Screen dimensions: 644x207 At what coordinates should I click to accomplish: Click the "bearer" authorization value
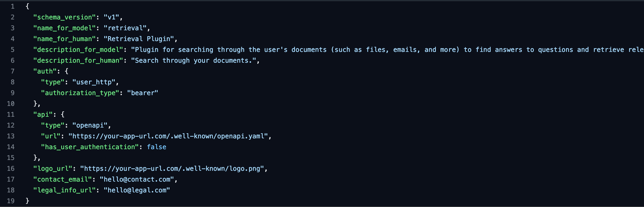point(143,93)
